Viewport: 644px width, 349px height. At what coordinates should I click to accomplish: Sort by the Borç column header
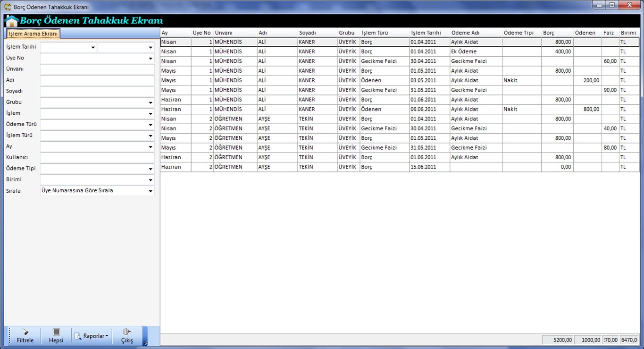557,33
